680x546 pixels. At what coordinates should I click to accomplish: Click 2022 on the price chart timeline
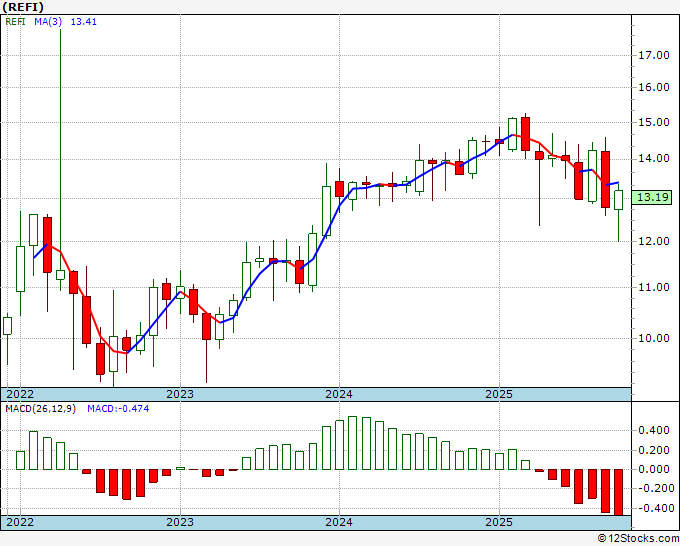(x=20, y=394)
